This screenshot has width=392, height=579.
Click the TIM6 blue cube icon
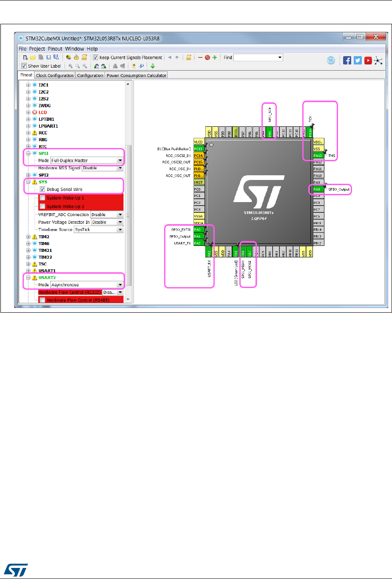[x=35, y=243]
